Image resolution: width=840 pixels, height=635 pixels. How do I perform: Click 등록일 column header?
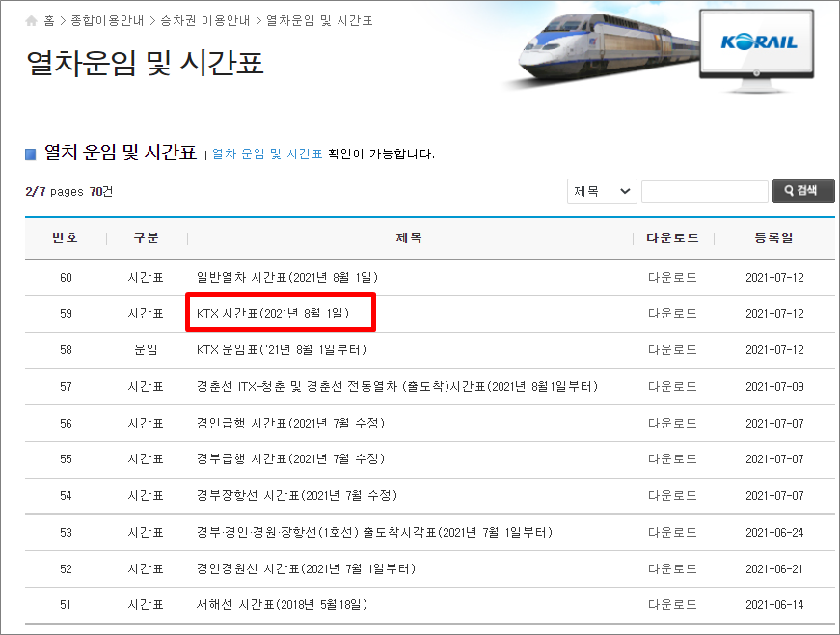click(774, 238)
